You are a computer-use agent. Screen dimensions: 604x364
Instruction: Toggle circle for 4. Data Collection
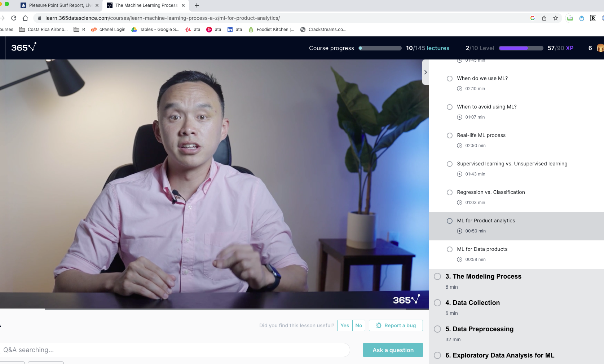pos(437,303)
